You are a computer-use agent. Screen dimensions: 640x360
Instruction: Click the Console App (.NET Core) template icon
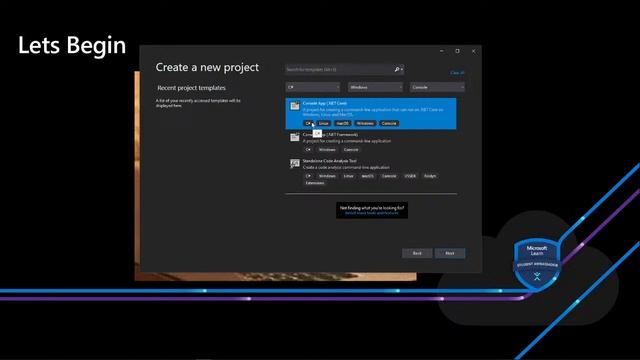(x=295, y=106)
